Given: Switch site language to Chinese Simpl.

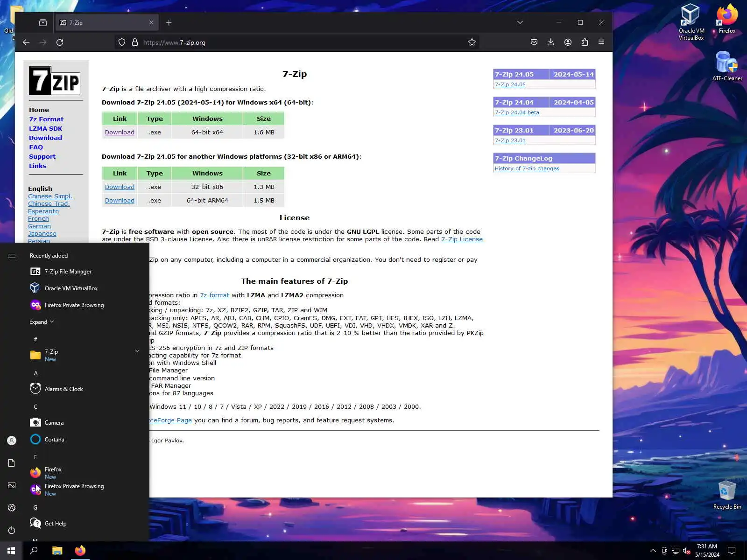Looking at the screenshot, I should pos(50,196).
